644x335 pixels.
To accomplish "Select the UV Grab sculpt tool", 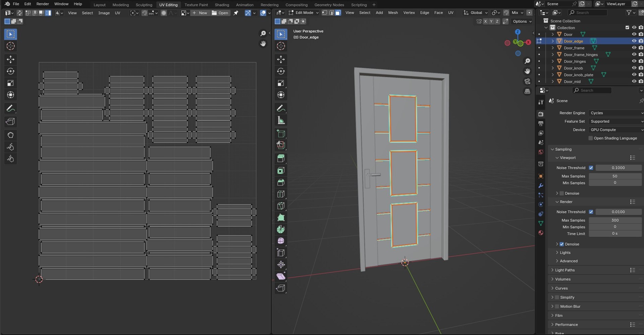I will tap(10, 135).
